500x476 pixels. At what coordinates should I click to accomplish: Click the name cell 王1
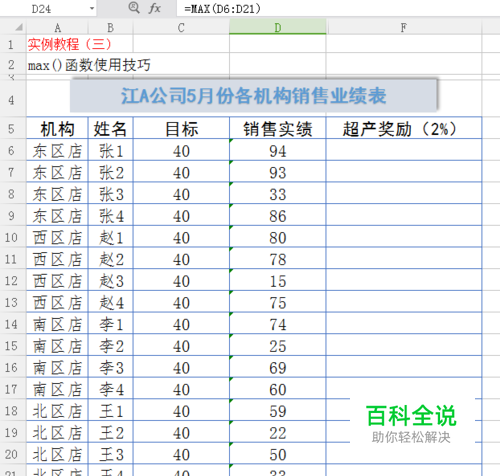[111, 411]
